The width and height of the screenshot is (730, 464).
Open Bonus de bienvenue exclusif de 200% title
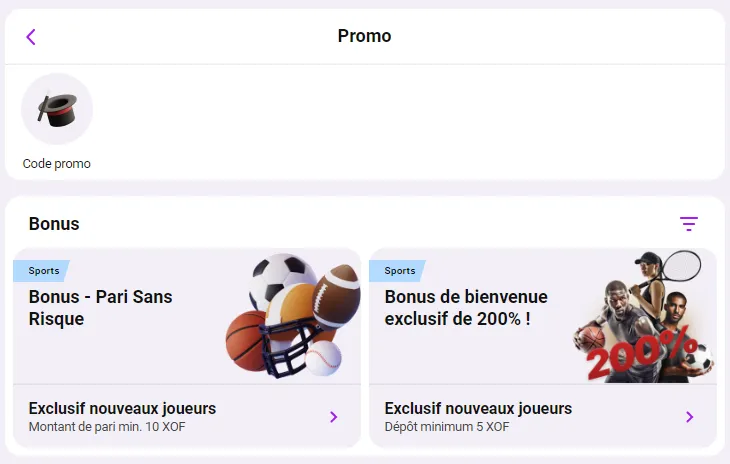(466, 308)
